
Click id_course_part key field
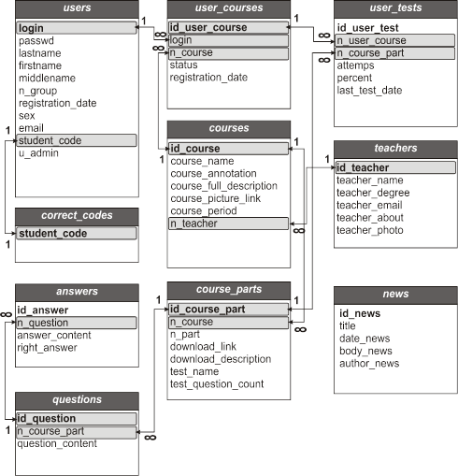click(x=228, y=310)
